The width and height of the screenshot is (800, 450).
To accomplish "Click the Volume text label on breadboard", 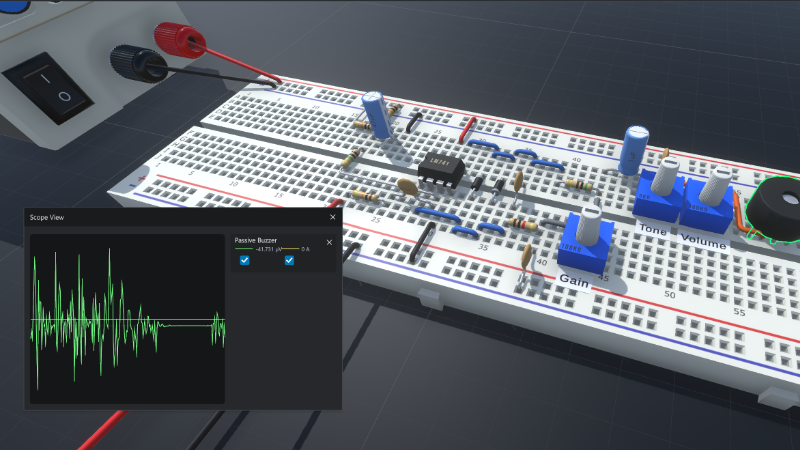I will (x=704, y=239).
